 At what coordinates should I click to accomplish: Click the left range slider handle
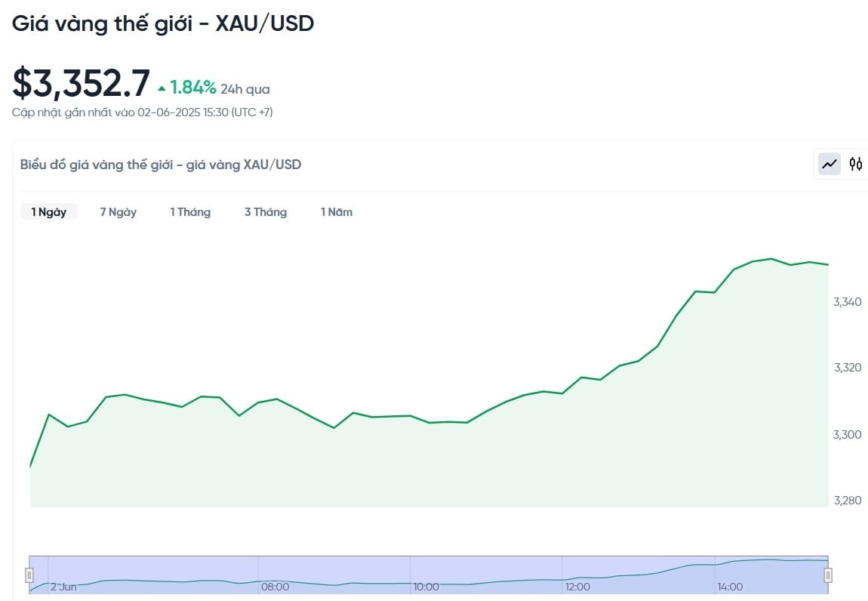tap(30, 575)
